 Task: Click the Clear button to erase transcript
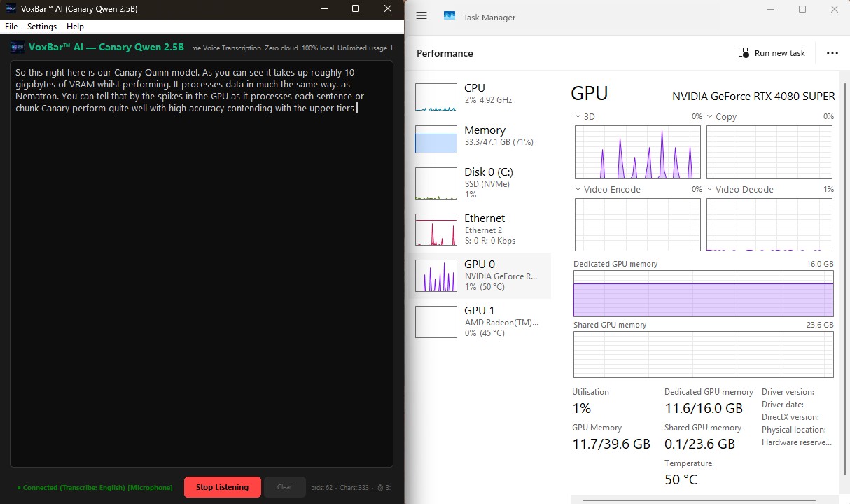[284, 486]
